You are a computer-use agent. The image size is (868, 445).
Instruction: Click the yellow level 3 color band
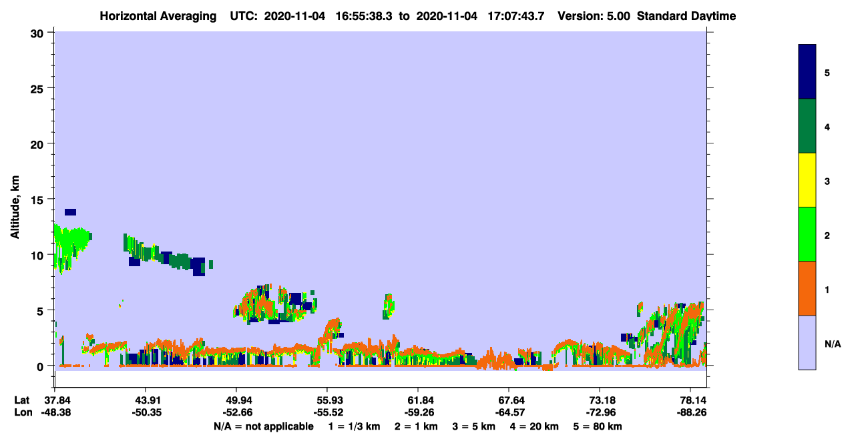click(807, 180)
